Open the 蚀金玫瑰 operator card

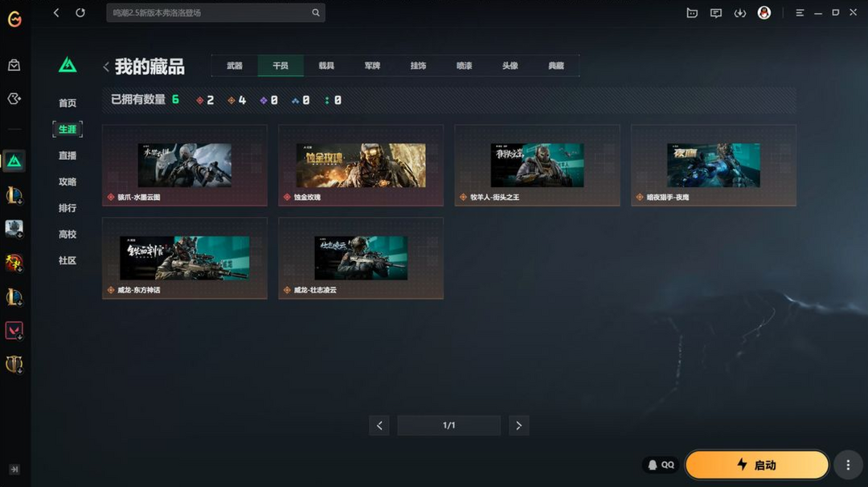click(361, 166)
